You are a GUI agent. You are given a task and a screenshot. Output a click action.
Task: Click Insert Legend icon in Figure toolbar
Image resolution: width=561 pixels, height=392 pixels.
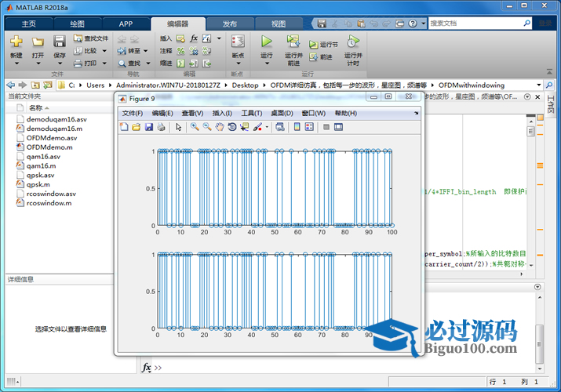point(309,127)
